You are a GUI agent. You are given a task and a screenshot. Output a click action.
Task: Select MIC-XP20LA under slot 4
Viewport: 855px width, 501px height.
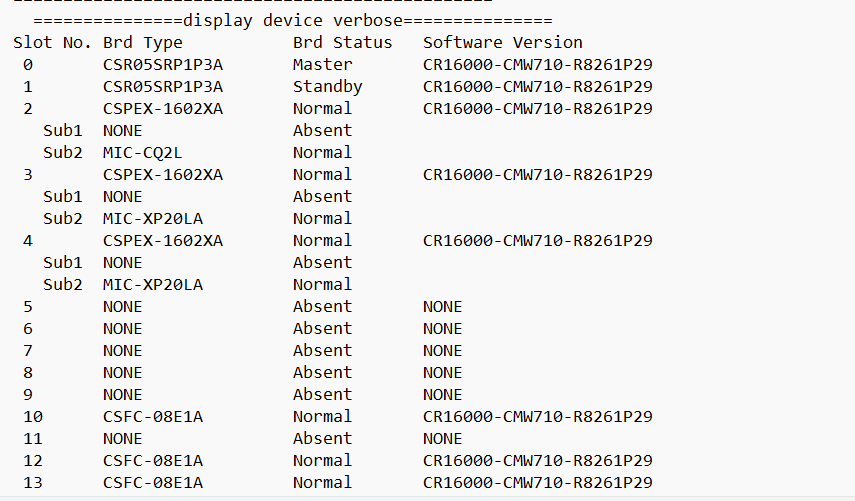[x=152, y=284]
